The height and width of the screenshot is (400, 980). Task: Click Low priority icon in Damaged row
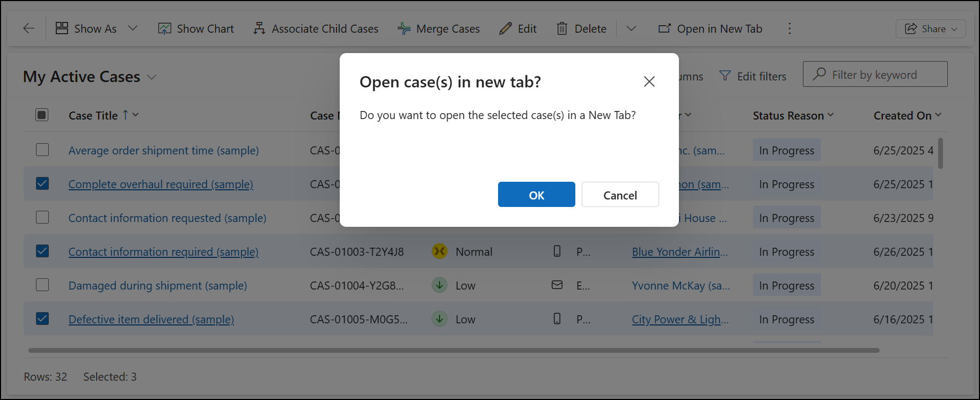440,285
